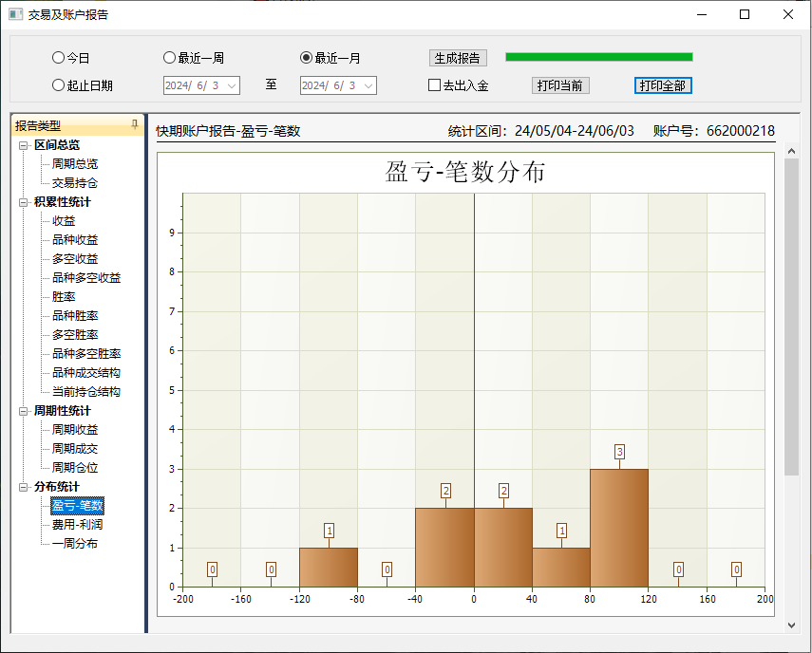Collapse the 积累性统计 tree node
Viewport: 812px width, 653px height.
(x=24, y=202)
